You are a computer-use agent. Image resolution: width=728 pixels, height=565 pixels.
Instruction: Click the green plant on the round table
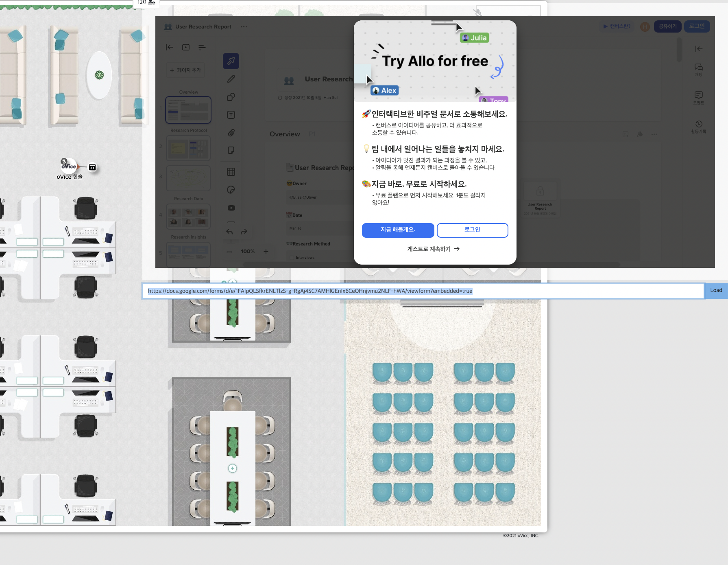(x=99, y=75)
